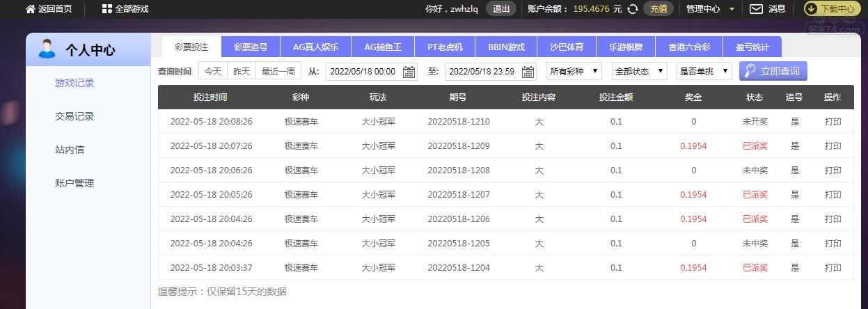Expand the 所有彩种 lottery type dropdown

[574, 71]
